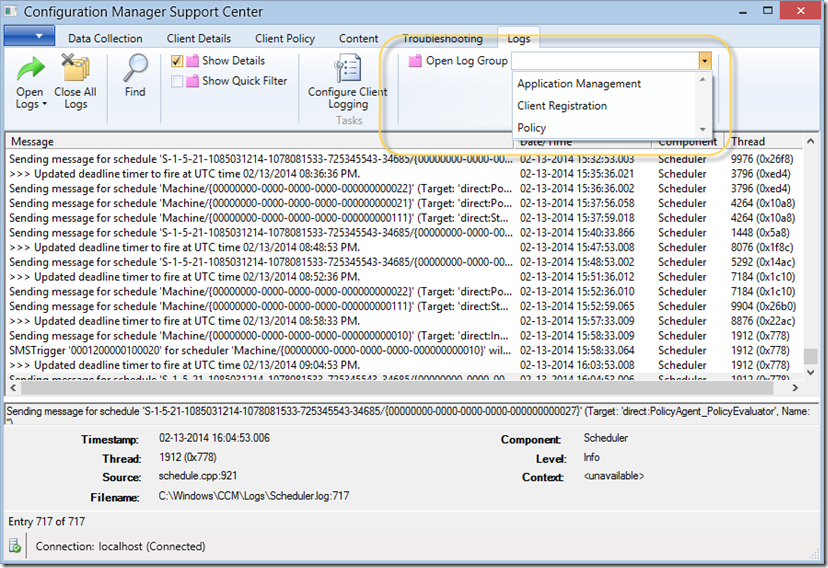Switch to the Client Details tab
The width and height of the screenshot is (828, 568).
pos(199,39)
